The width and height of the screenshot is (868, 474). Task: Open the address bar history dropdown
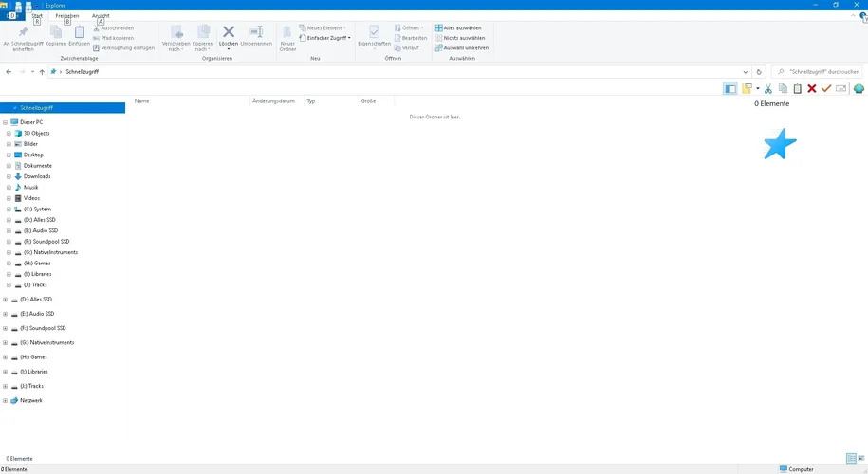745,71
